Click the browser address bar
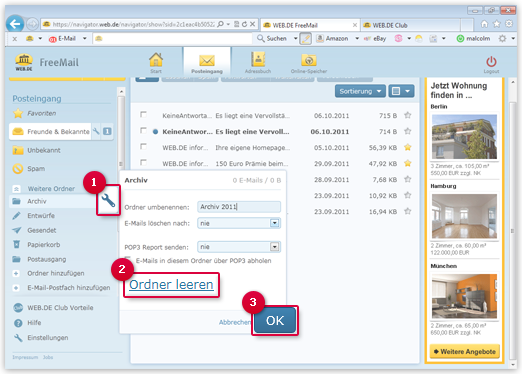This screenshot has height=374, width=522. pos(133,24)
